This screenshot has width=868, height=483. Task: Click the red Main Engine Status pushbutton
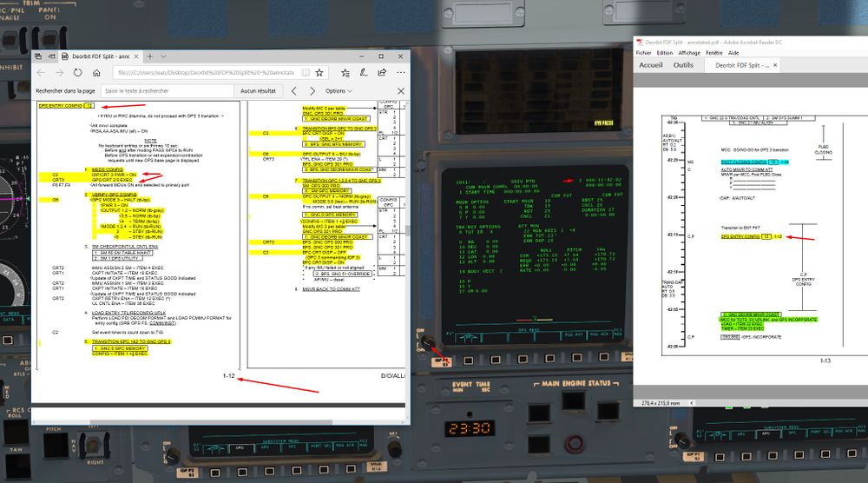574,444
